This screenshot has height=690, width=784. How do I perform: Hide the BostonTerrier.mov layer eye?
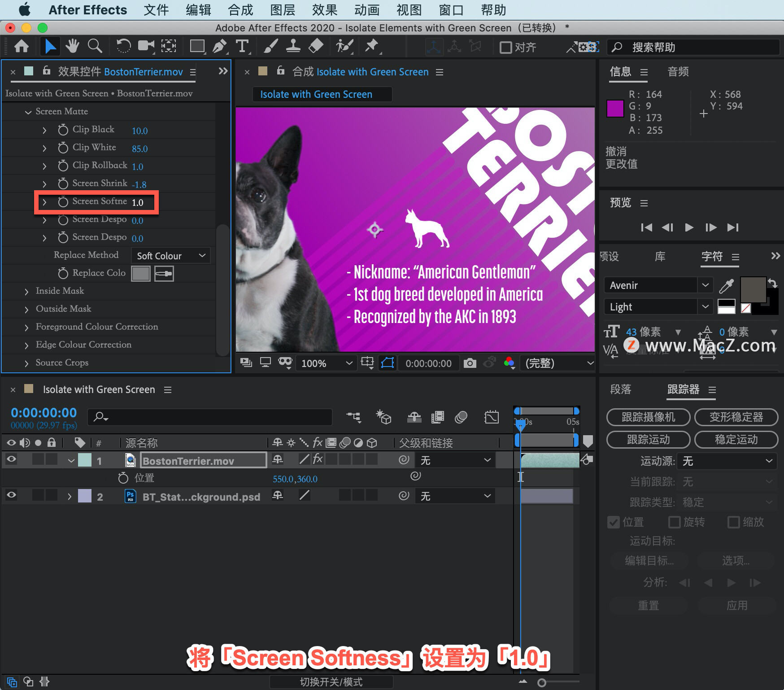[11, 459]
